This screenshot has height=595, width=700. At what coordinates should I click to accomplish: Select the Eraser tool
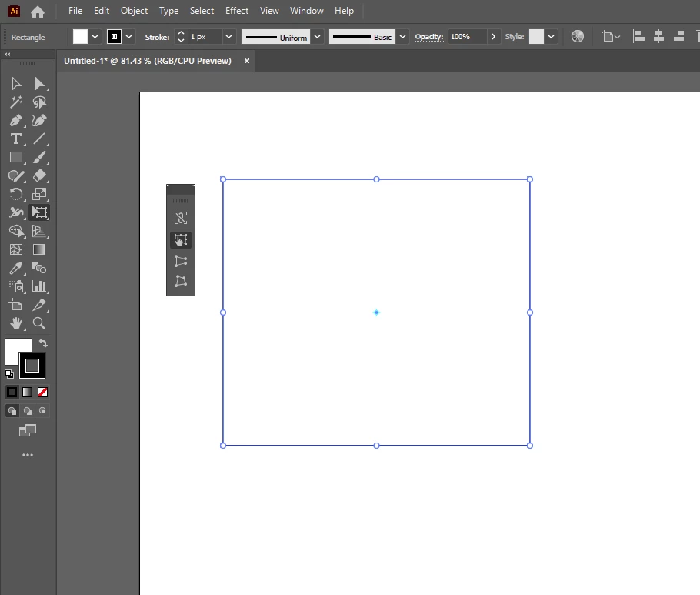[x=39, y=176]
